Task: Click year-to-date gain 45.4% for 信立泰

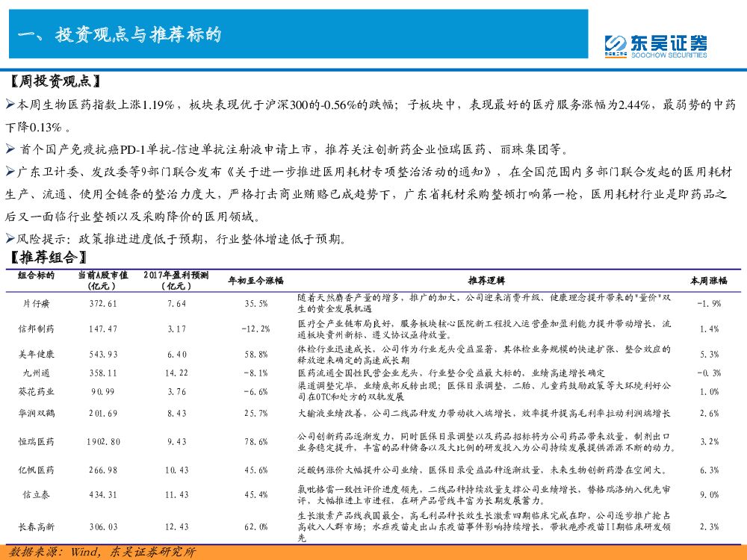Action: tap(256, 495)
